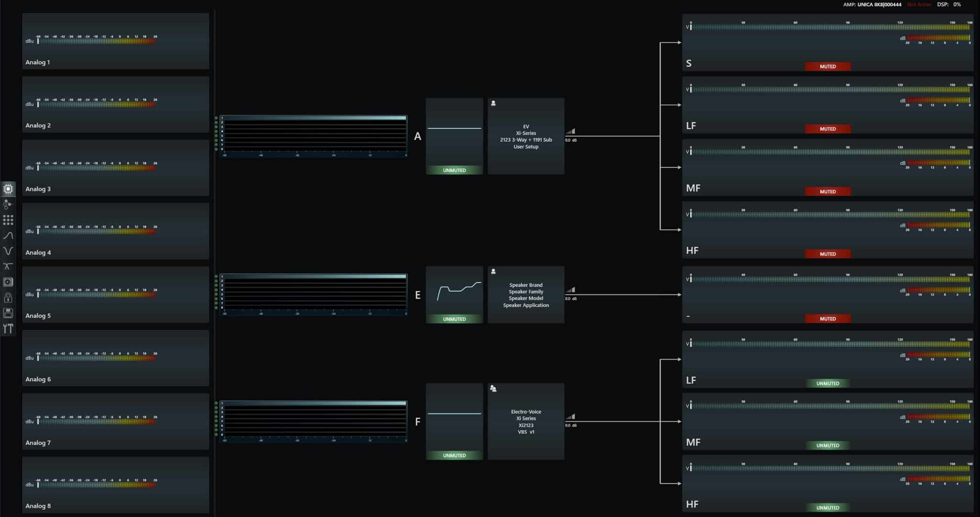This screenshot has height=517, width=980.
Task: Open the wrench tools icon
Action: pyautogui.click(x=8, y=328)
